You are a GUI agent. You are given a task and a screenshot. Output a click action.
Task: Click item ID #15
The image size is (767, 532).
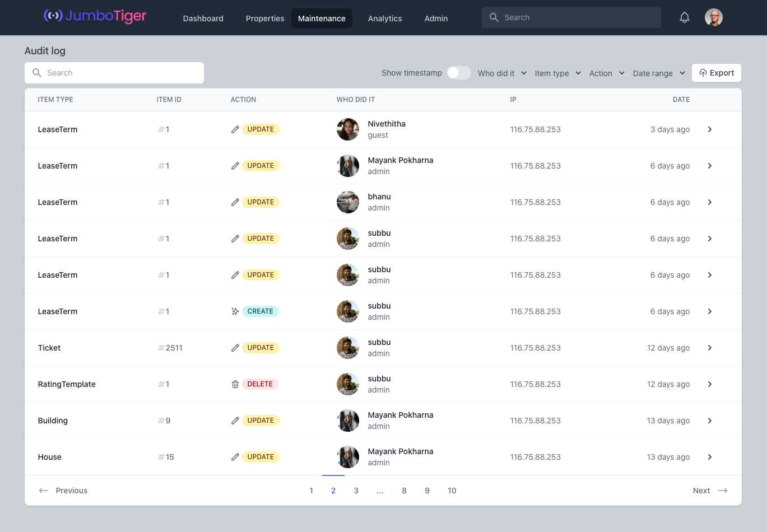(166, 457)
